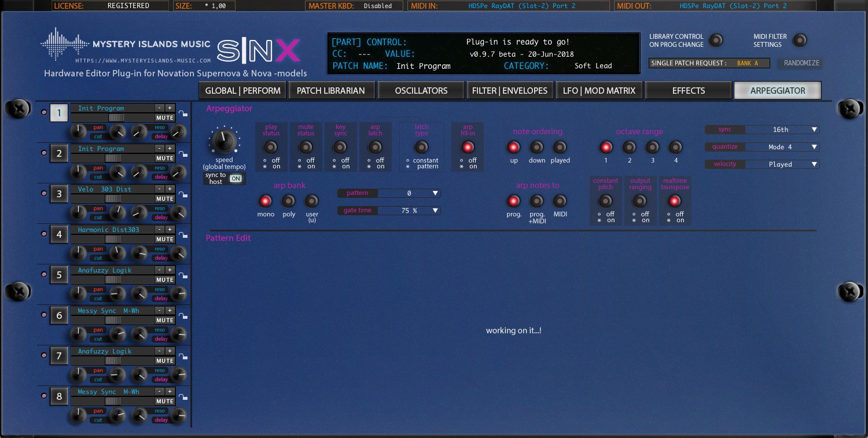Click the lock icon on part 1

tap(183, 114)
